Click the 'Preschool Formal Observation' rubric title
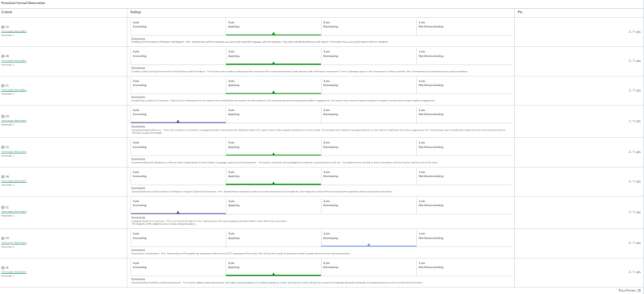 pyautogui.click(x=23, y=3)
